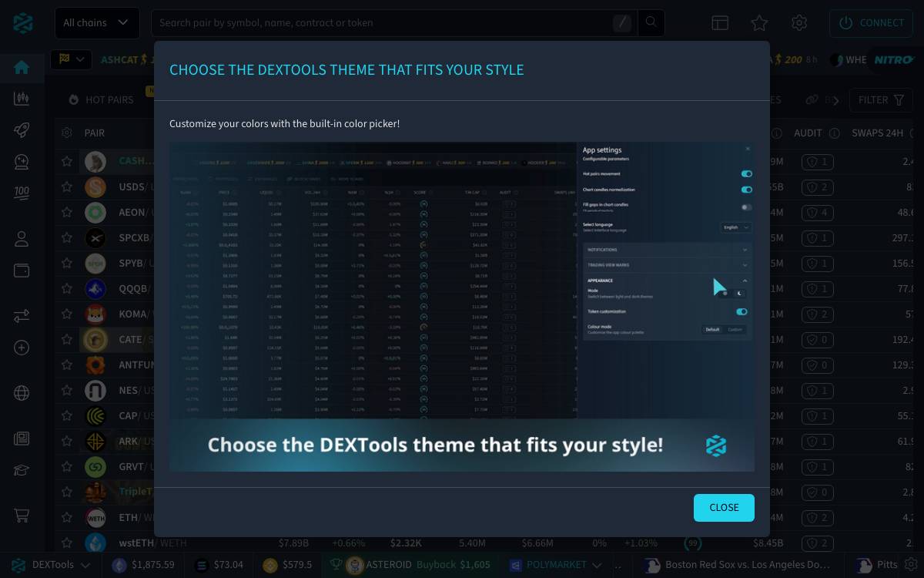Click the WHE ticker item
This screenshot has height=578, width=924.
[x=849, y=59]
